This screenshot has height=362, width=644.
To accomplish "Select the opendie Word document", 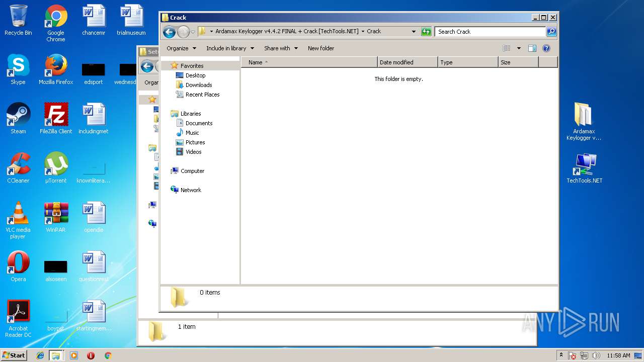I will coord(94,217).
